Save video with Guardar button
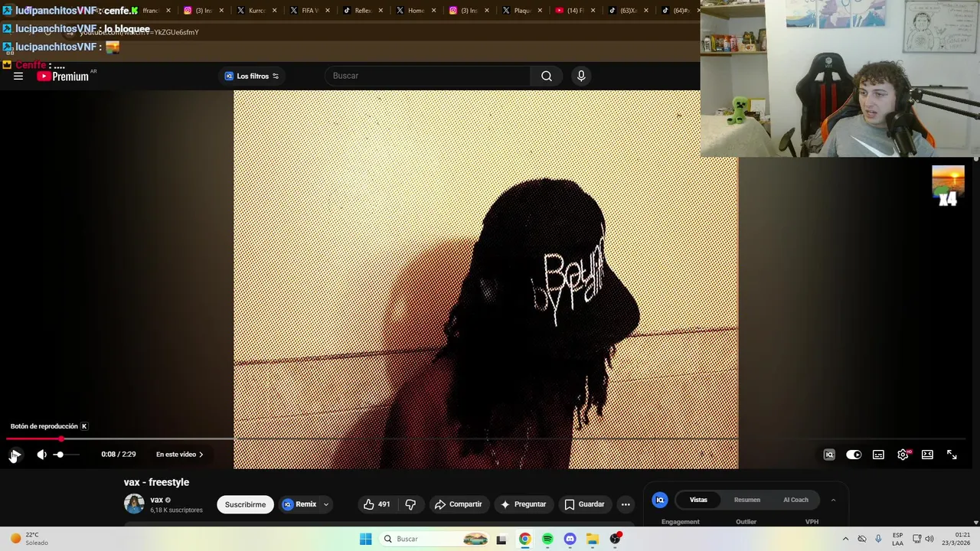 point(584,504)
